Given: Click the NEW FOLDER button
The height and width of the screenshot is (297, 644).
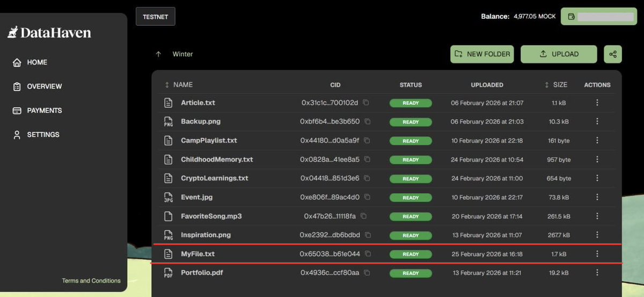Looking at the screenshot, I should (482, 54).
